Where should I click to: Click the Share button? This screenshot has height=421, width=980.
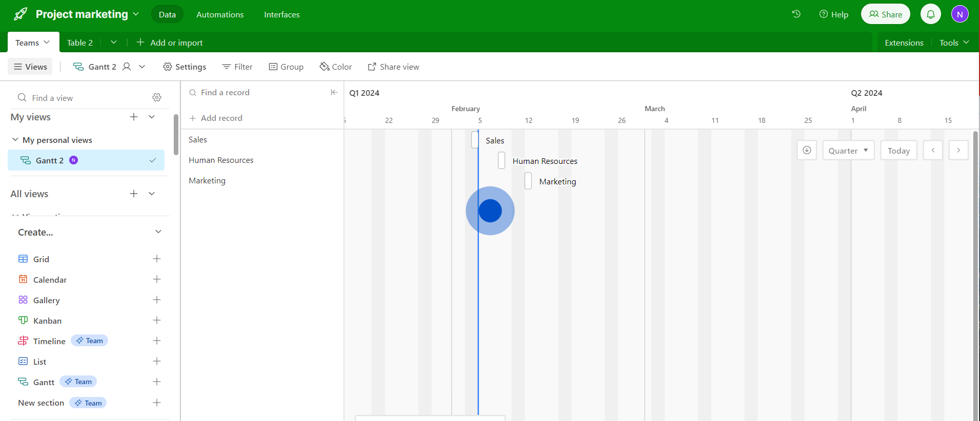coord(885,14)
